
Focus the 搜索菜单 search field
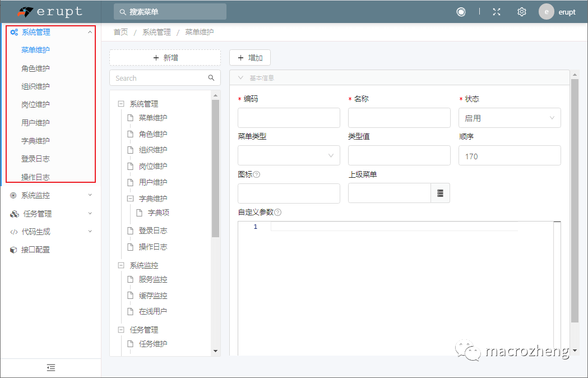[170, 12]
